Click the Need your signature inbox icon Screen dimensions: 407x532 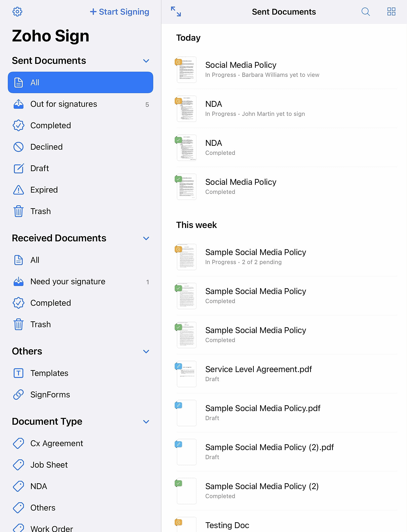(19, 282)
